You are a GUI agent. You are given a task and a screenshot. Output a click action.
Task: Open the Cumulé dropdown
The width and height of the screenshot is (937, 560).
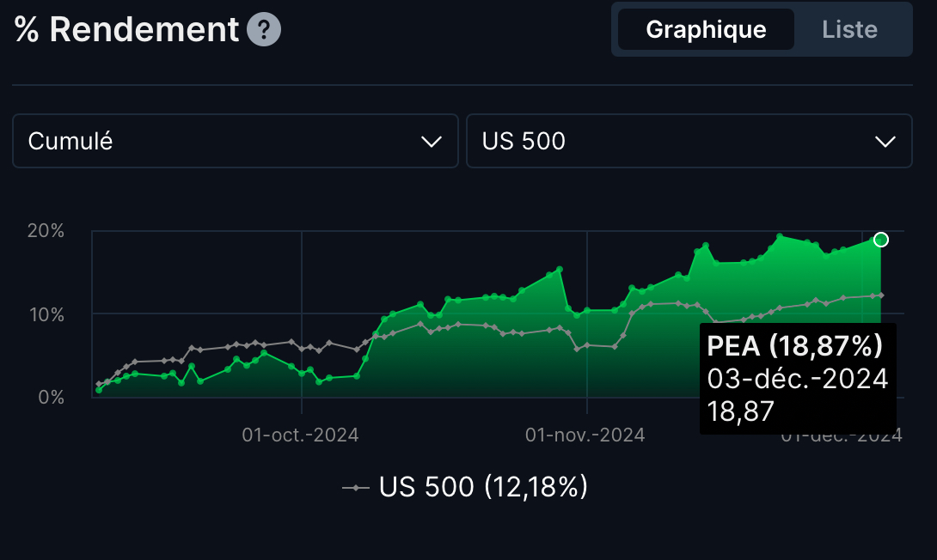(235, 141)
